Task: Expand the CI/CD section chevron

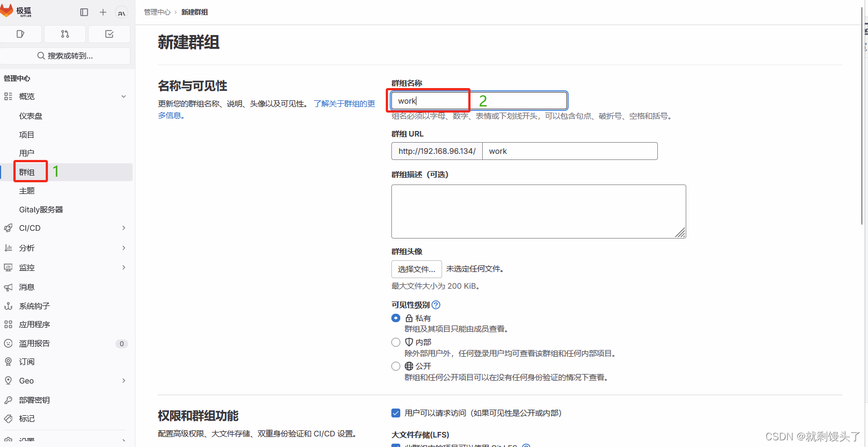Action: [x=124, y=228]
